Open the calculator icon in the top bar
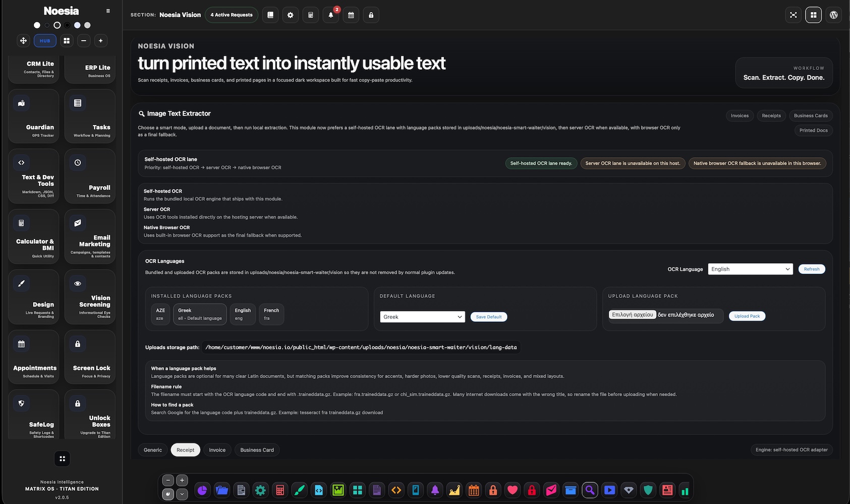 (311, 15)
